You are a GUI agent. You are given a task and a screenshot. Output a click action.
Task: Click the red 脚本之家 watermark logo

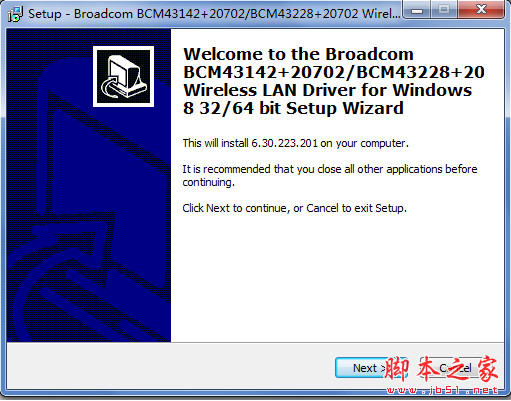[441, 369]
